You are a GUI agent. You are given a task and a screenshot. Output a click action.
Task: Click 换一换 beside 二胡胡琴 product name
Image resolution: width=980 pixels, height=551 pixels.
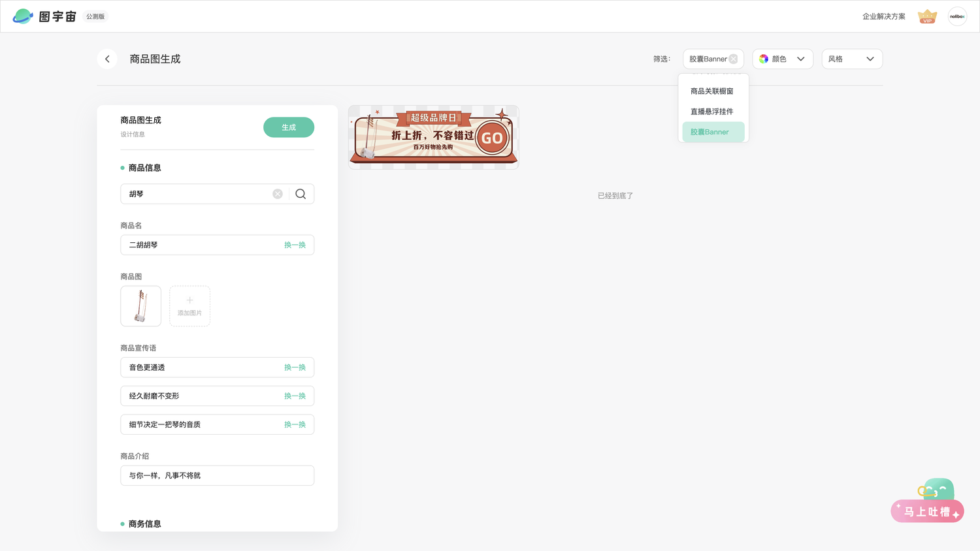(x=295, y=245)
